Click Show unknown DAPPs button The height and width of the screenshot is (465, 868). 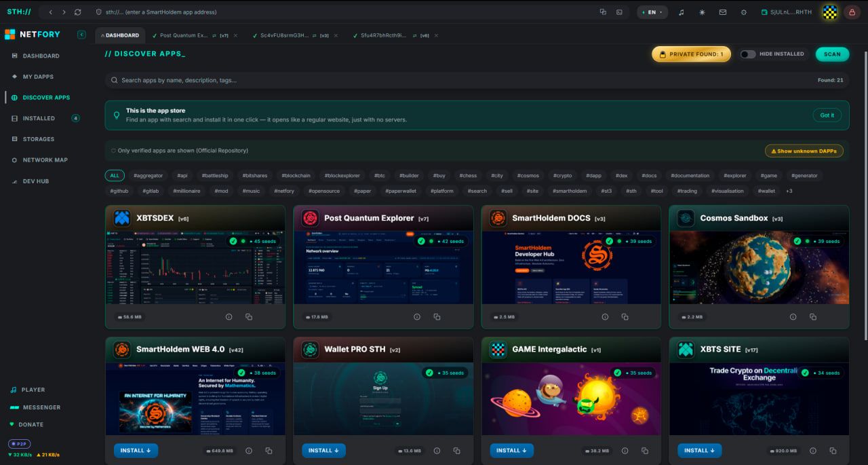point(804,151)
